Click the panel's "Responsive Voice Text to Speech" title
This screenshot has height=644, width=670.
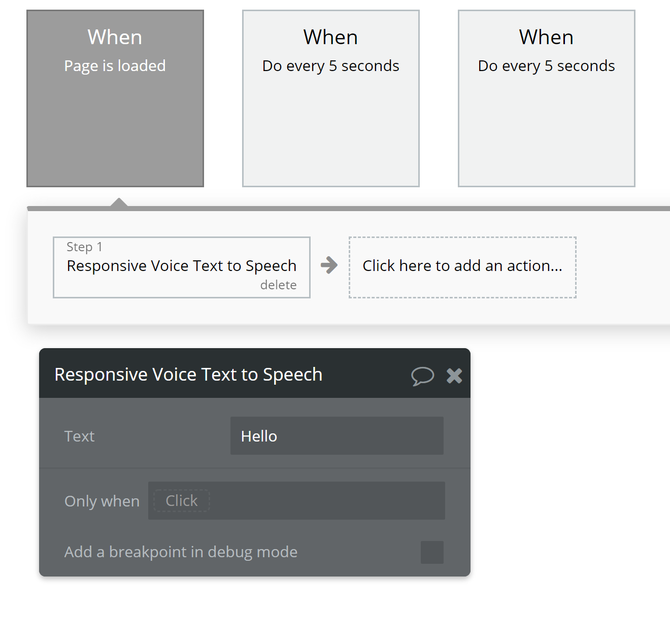tap(188, 375)
